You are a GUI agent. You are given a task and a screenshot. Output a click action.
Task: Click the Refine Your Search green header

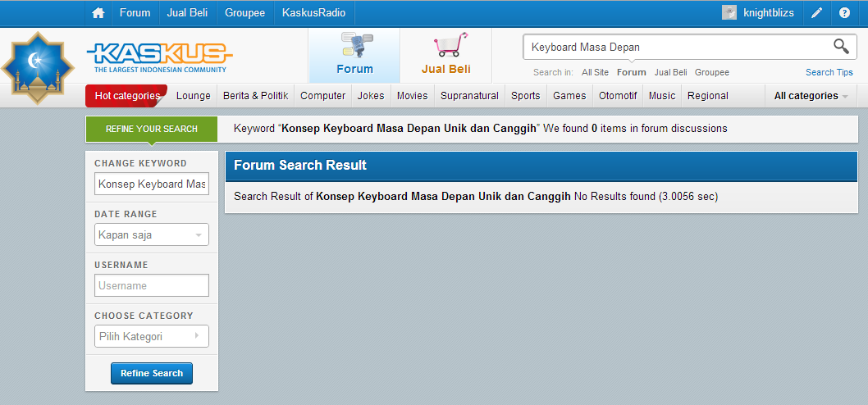152,129
